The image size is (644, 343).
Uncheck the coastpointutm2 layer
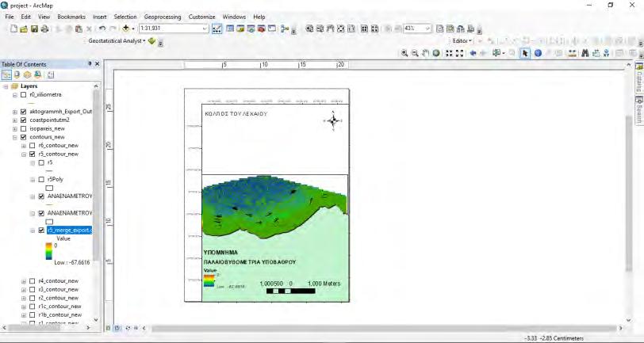[x=24, y=120]
